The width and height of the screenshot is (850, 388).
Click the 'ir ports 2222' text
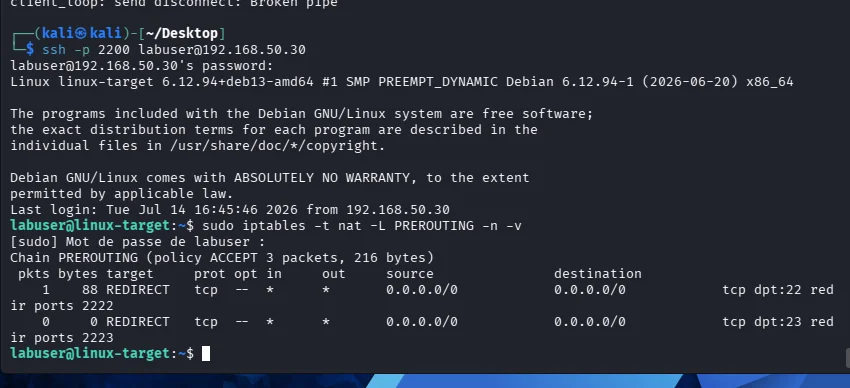pyautogui.click(x=62, y=306)
